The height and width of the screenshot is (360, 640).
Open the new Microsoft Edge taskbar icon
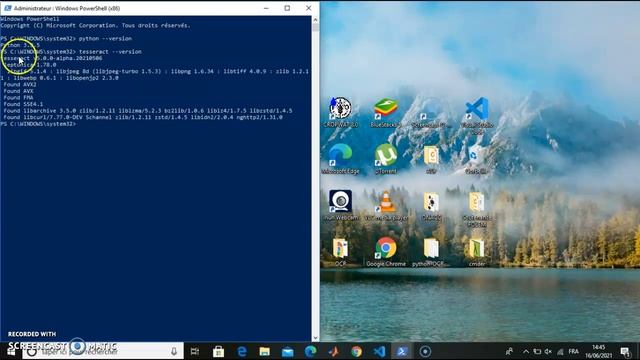(x=311, y=351)
